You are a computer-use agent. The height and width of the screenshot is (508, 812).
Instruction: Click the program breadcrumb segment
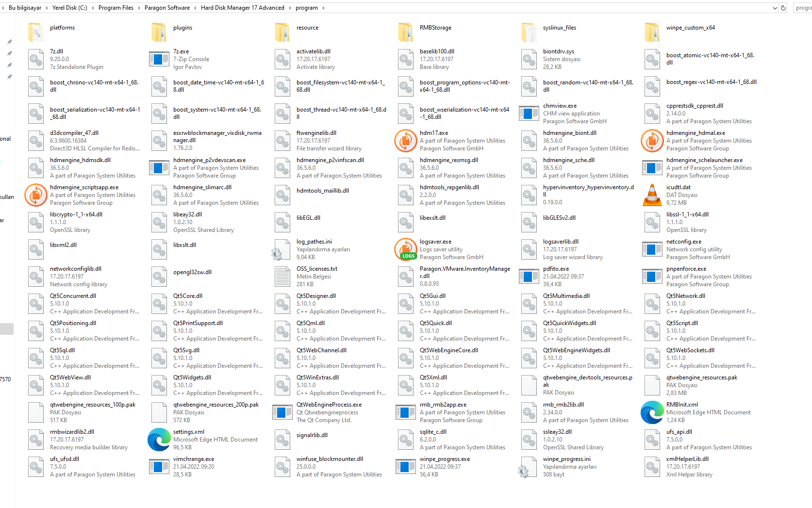[x=307, y=8]
